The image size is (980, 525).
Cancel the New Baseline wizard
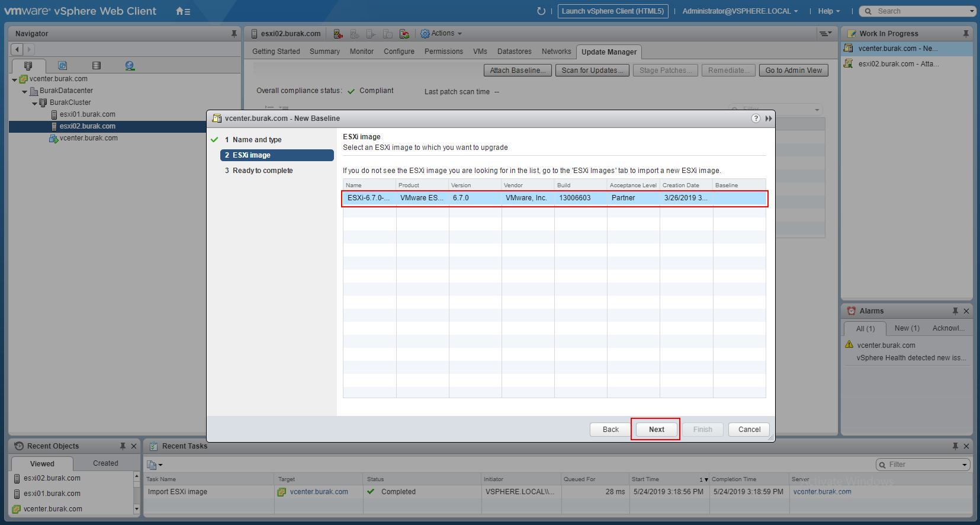click(749, 430)
